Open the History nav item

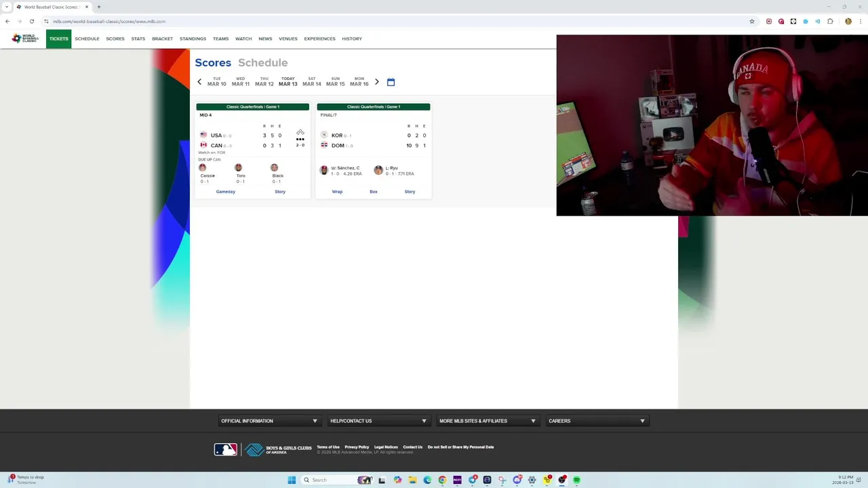point(352,39)
